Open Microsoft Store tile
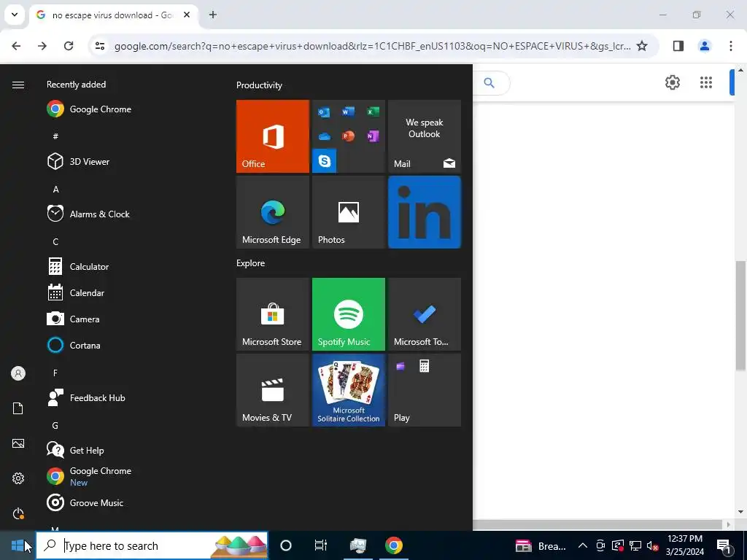The image size is (747, 560). [x=273, y=314]
